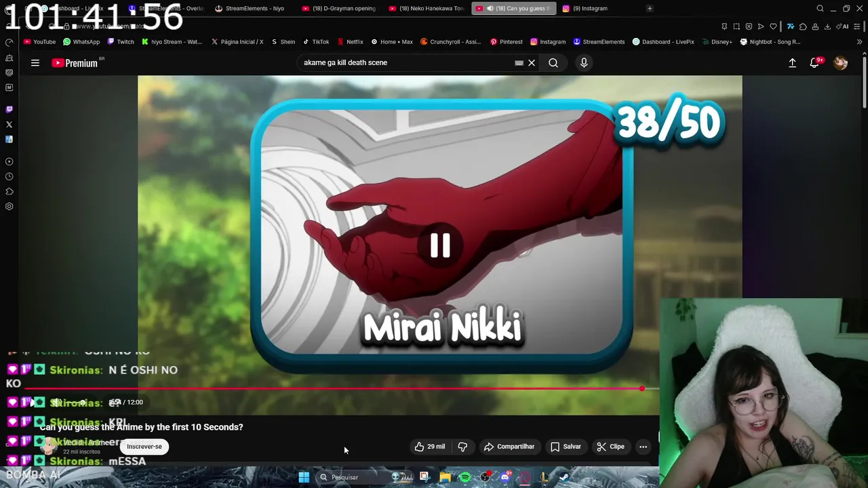Screen dimensions: 868x488
Task: Open extensions cube in browser sidebar
Action: (9, 191)
